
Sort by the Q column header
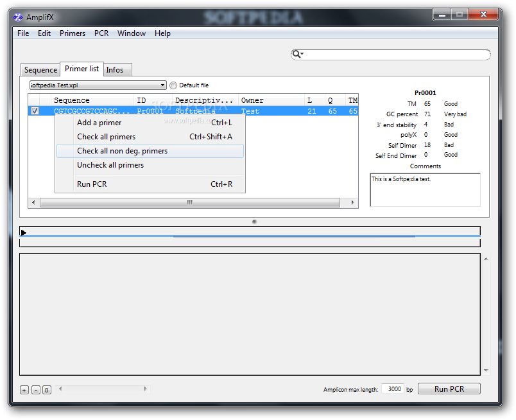tap(335, 100)
